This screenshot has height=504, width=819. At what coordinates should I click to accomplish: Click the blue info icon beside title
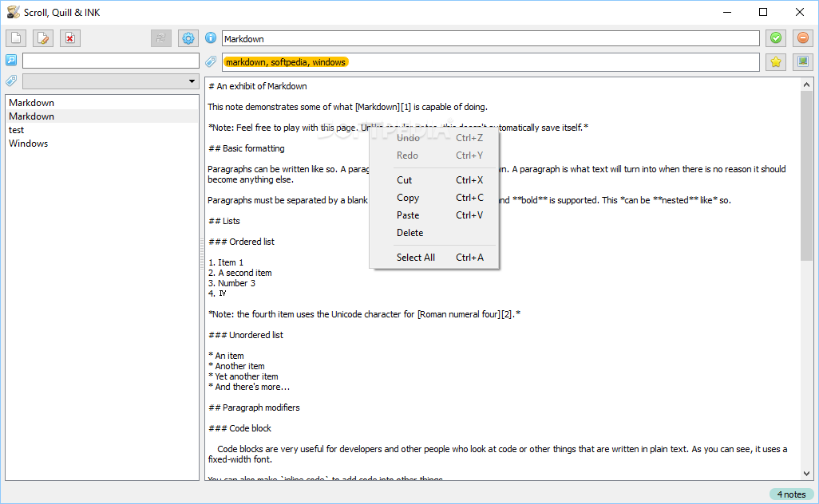(211, 37)
